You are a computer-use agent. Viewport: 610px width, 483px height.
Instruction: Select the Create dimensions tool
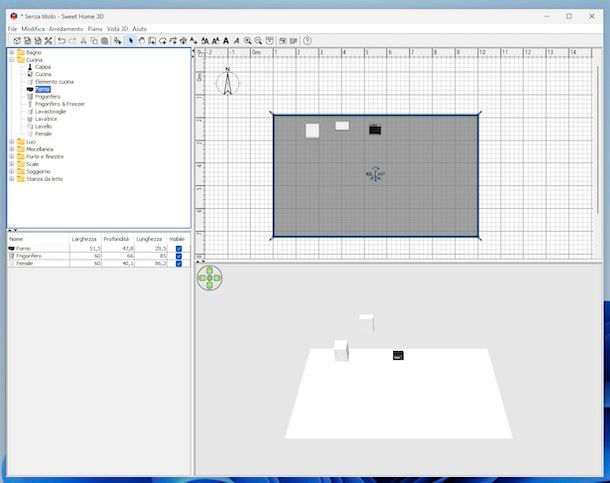click(183, 40)
